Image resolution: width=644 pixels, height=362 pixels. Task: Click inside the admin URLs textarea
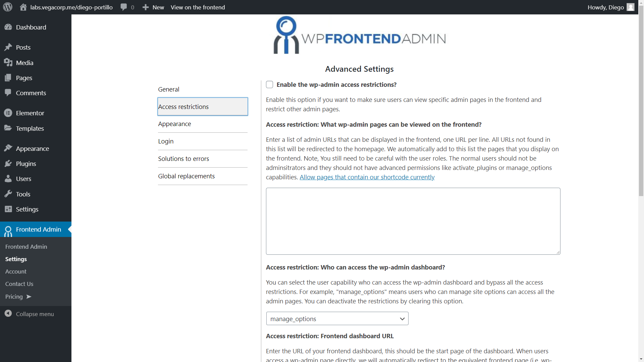413,221
